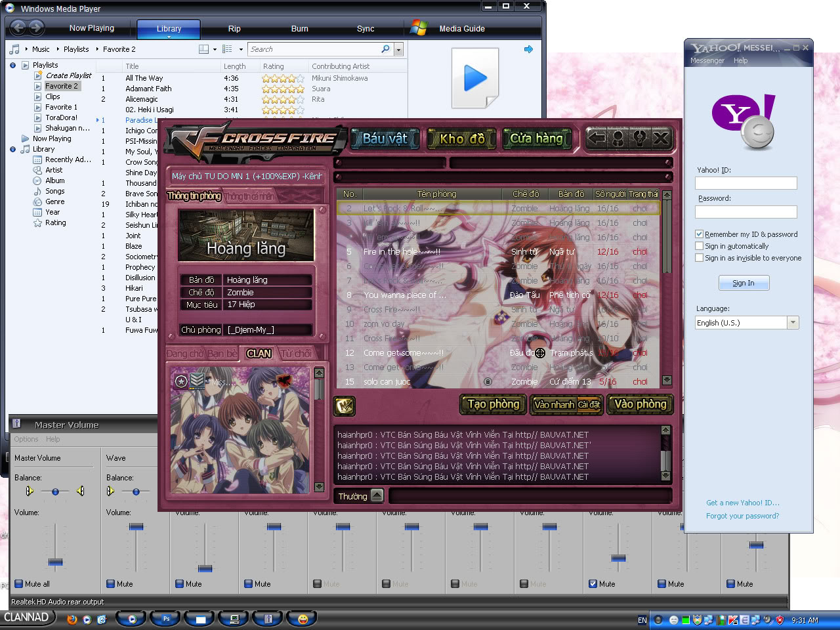840x630 pixels.
Task: Open the Options menu in Master Volume
Action: tap(26, 439)
